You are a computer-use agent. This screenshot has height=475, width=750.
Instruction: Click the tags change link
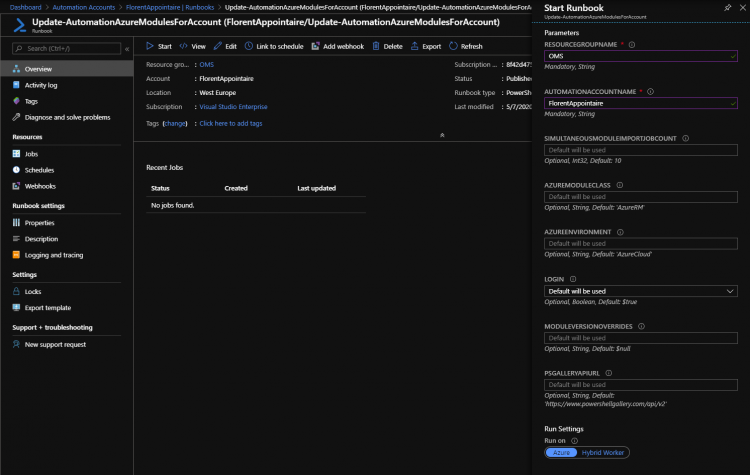(175, 123)
